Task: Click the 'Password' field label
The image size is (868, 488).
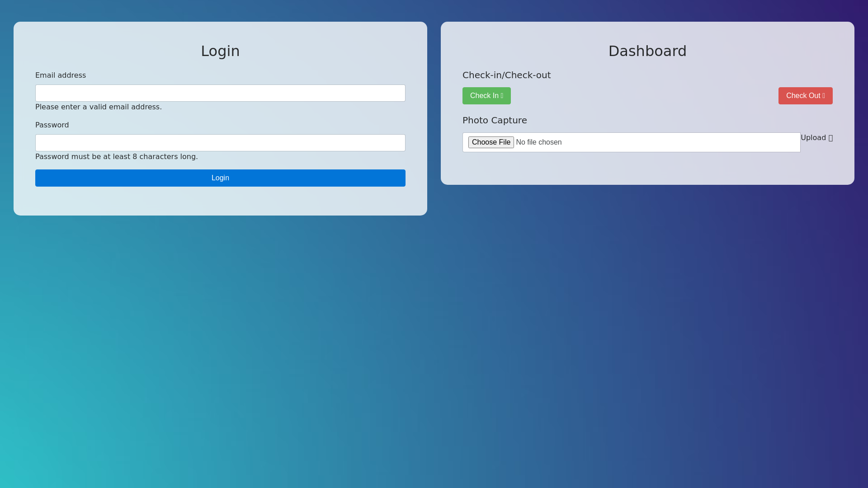Action: point(52,125)
